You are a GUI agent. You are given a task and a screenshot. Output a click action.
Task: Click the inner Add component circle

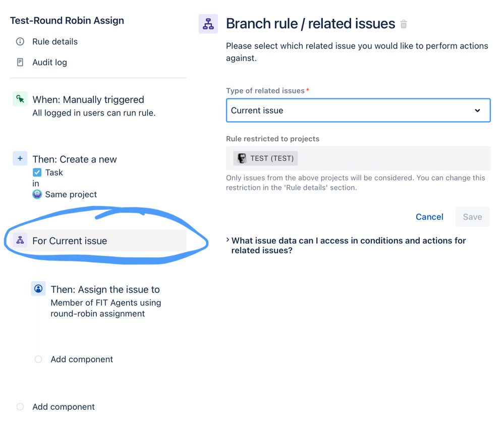[x=38, y=359]
